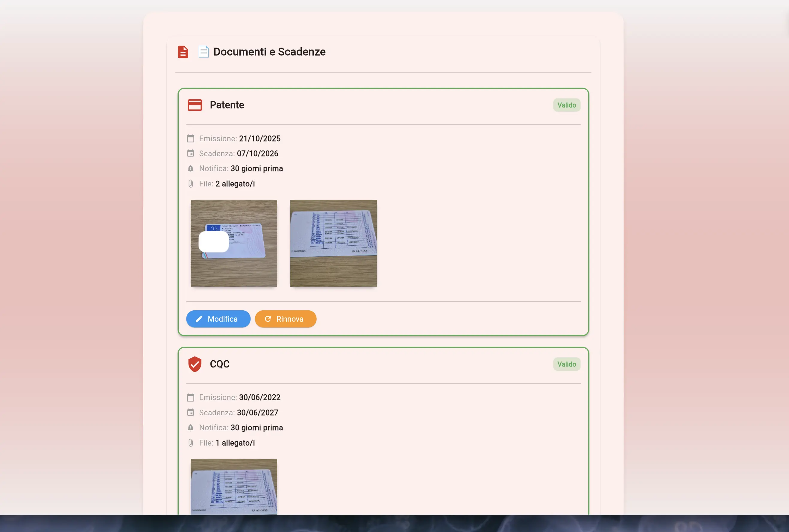Click the bell icon next to Patente Notifica

[x=191, y=169]
